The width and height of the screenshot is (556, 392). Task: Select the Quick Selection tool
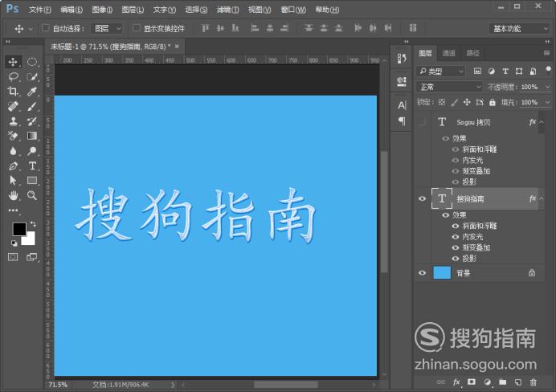pos(32,76)
